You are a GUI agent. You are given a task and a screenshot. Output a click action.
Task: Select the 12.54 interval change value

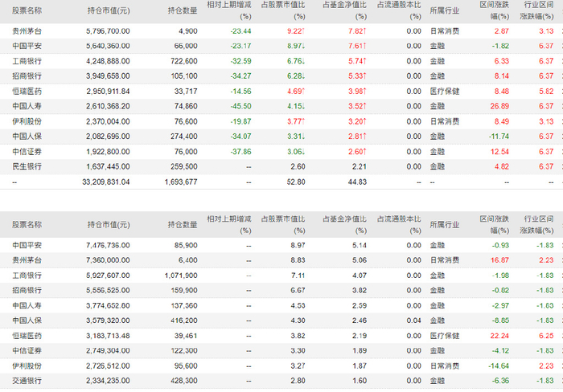tap(499, 151)
